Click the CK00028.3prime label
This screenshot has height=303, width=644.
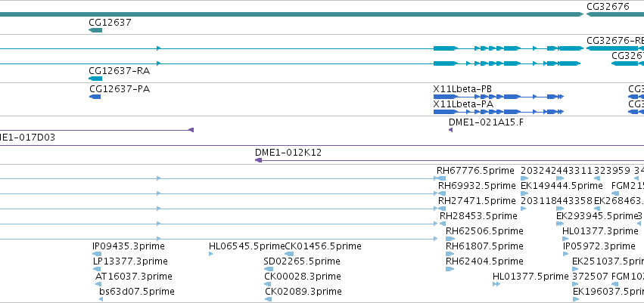pyautogui.click(x=303, y=277)
